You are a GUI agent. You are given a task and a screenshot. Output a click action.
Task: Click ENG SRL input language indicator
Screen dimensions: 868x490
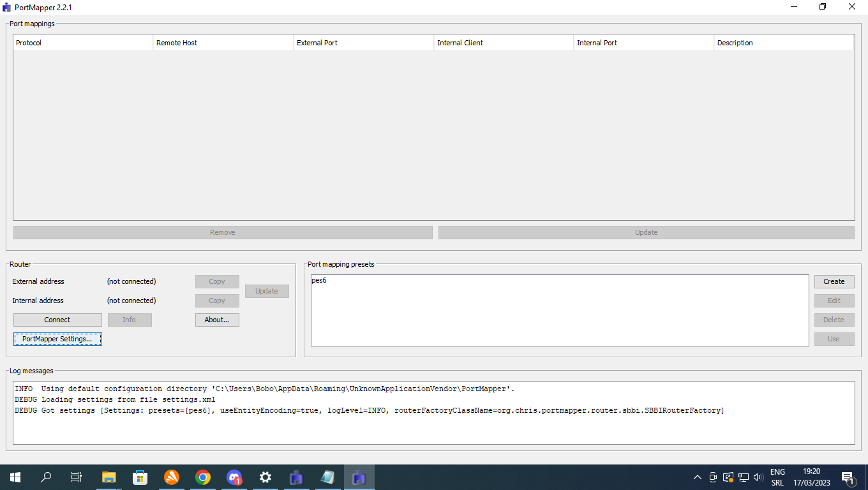point(777,477)
